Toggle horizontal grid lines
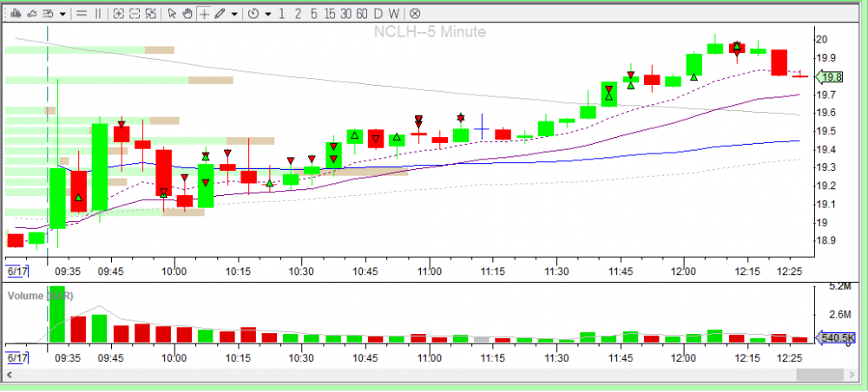This screenshot has width=868, height=392. pos(81,14)
